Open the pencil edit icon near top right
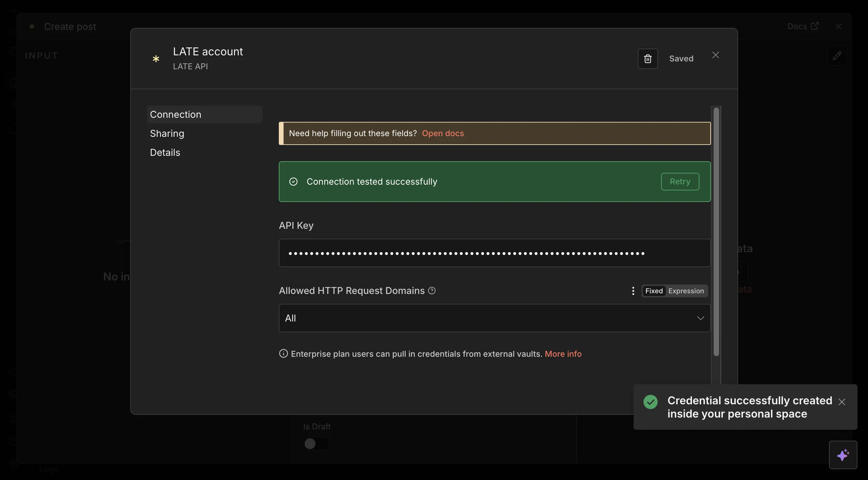 point(837,55)
